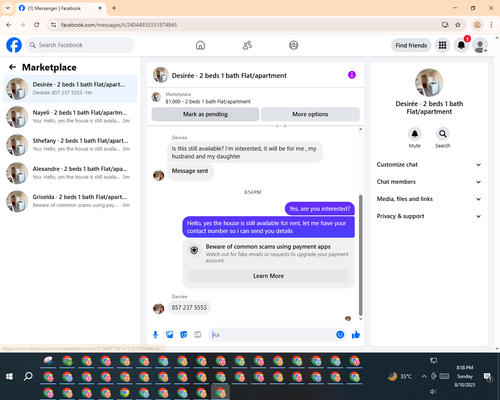Image resolution: width=500 pixels, height=400 pixels.
Task: Open Windows taskbar search
Action: (x=28, y=376)
